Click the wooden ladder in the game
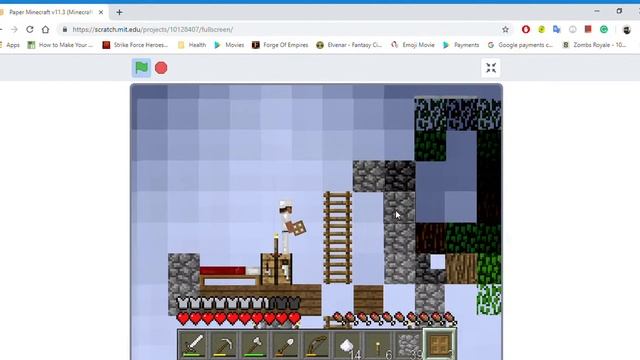 (x=338, y=238)
